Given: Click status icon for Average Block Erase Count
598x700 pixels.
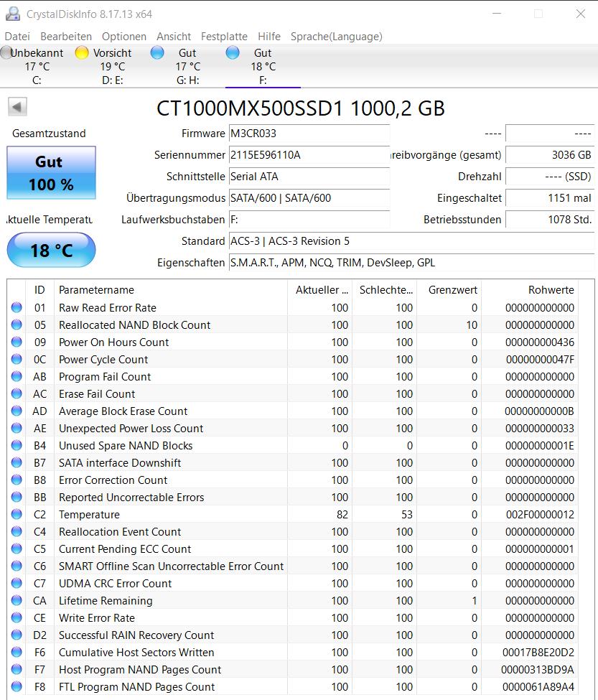Looking at the screenshot, I should pyautogui.click(x=17, y=411).
